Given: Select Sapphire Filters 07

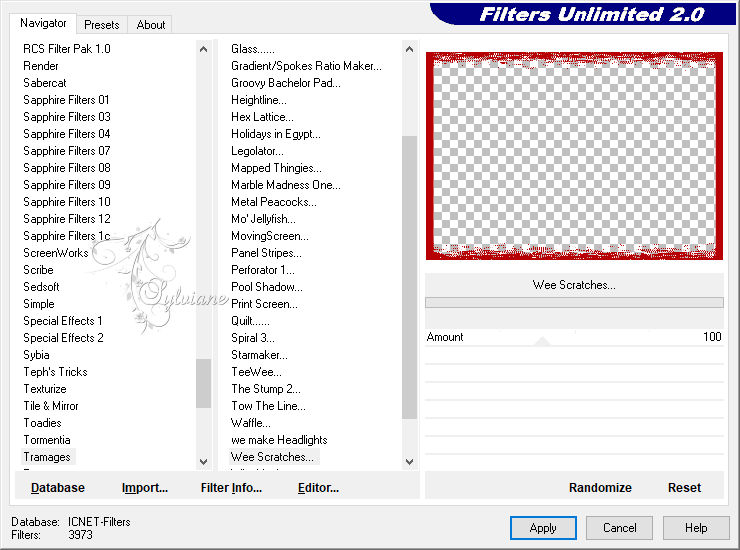Looking at the screenshot, I should pos(67,151).
